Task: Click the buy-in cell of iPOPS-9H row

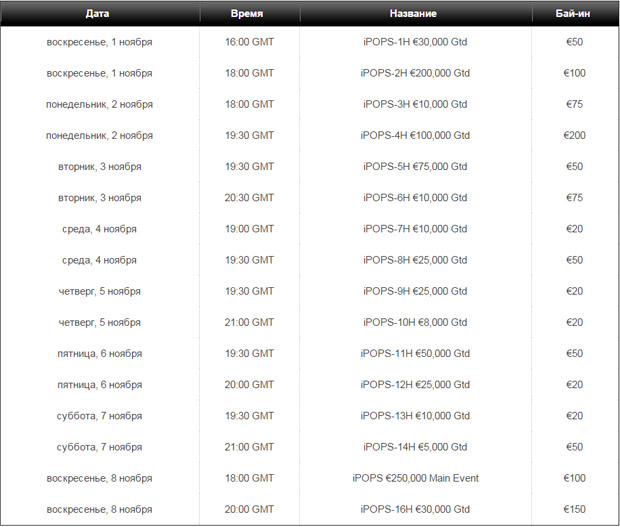Action: 575,291
